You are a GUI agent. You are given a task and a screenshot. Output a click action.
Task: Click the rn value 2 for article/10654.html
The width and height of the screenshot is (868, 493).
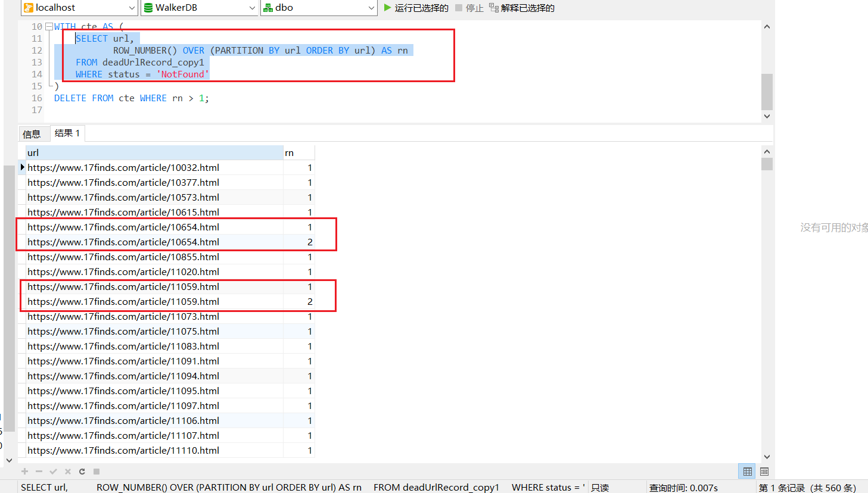tap(299, 242)
